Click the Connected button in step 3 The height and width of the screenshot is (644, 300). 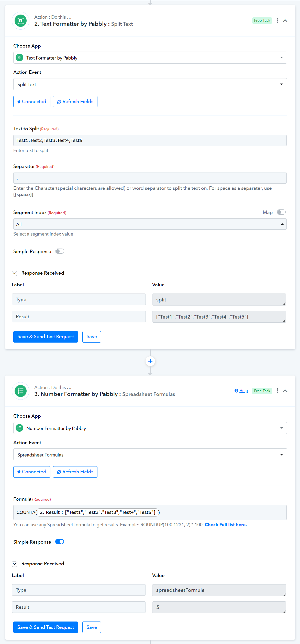(32, 472)
